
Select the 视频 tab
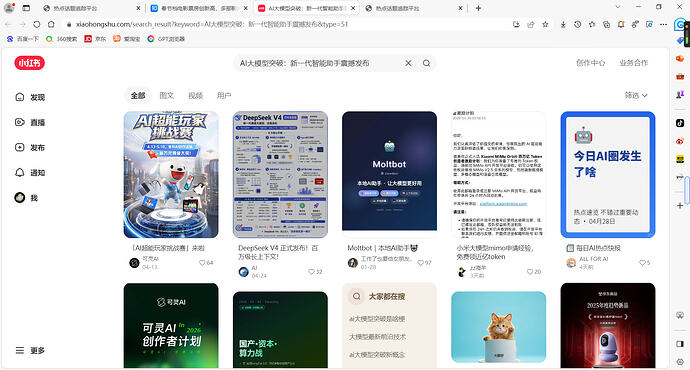195,95
